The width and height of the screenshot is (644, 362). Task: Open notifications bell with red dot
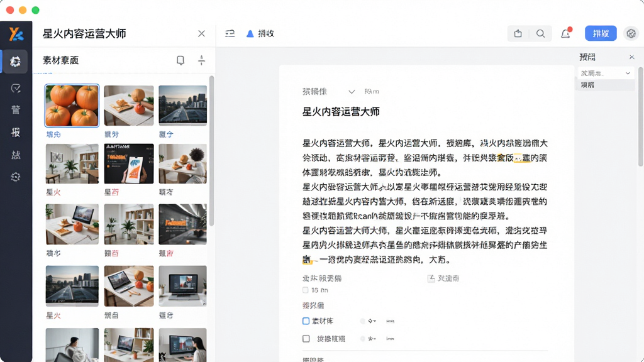(x=566, y=33)
